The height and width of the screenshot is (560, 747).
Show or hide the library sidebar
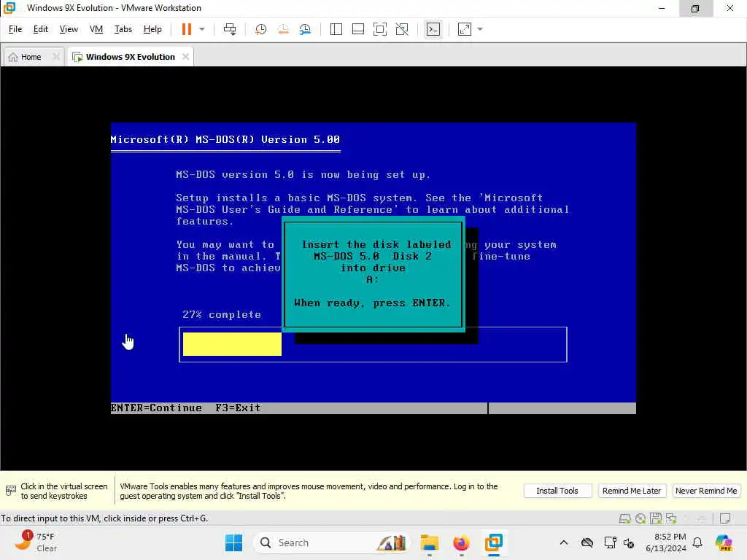pos(336,29)
